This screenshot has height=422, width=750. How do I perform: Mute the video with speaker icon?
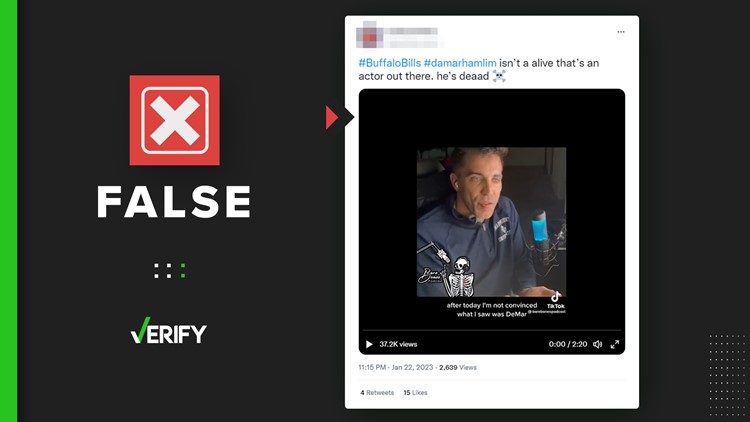pyautogui.click(x=597, y=344)
